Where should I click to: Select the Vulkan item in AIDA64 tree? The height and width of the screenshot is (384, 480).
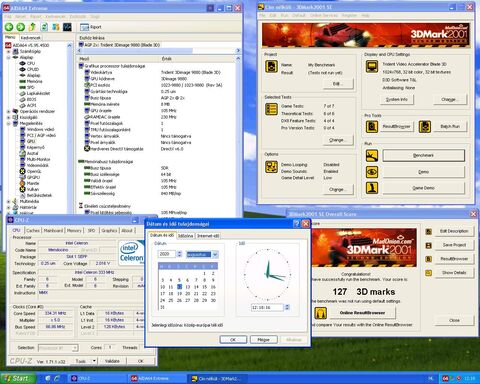(x=33, y=189)
